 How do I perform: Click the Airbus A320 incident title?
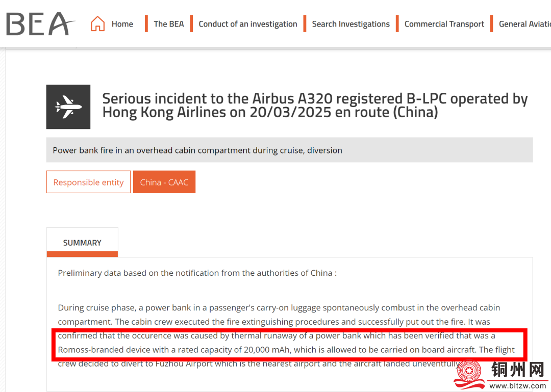[x=315, y=105]
